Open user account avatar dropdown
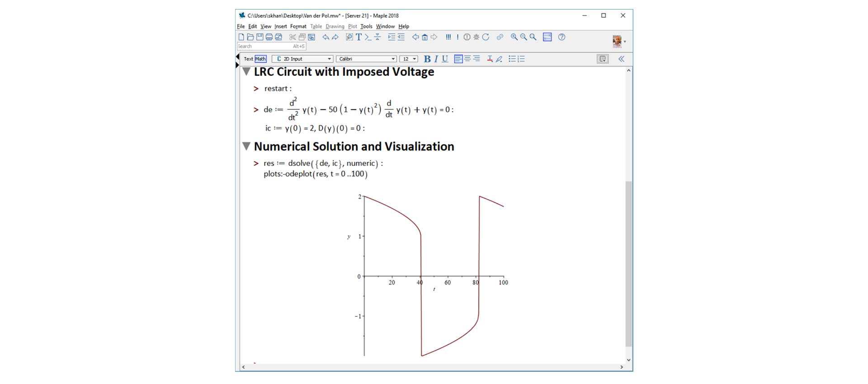868x384 pixels. (619, 41)
